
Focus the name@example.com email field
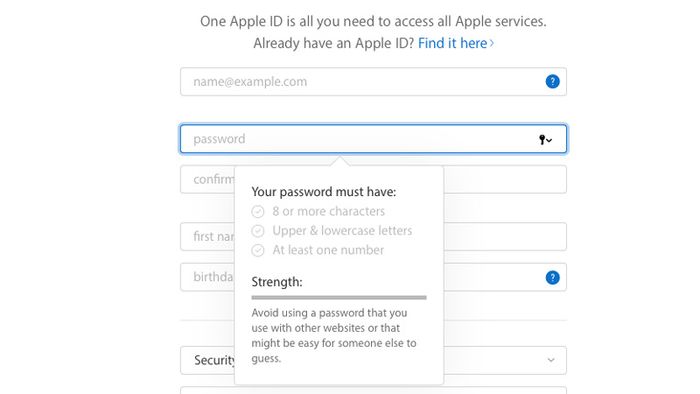[373, 82]
